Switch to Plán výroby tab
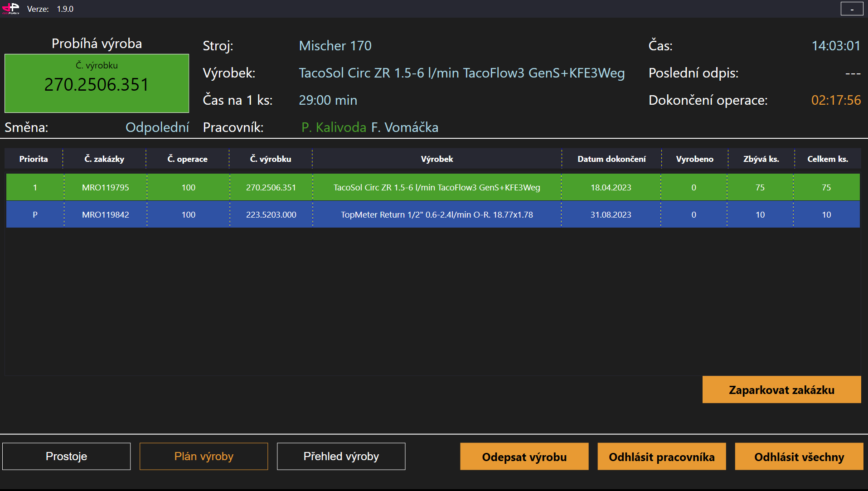Screen dimensions: 868x491 (x=204, y=456)
